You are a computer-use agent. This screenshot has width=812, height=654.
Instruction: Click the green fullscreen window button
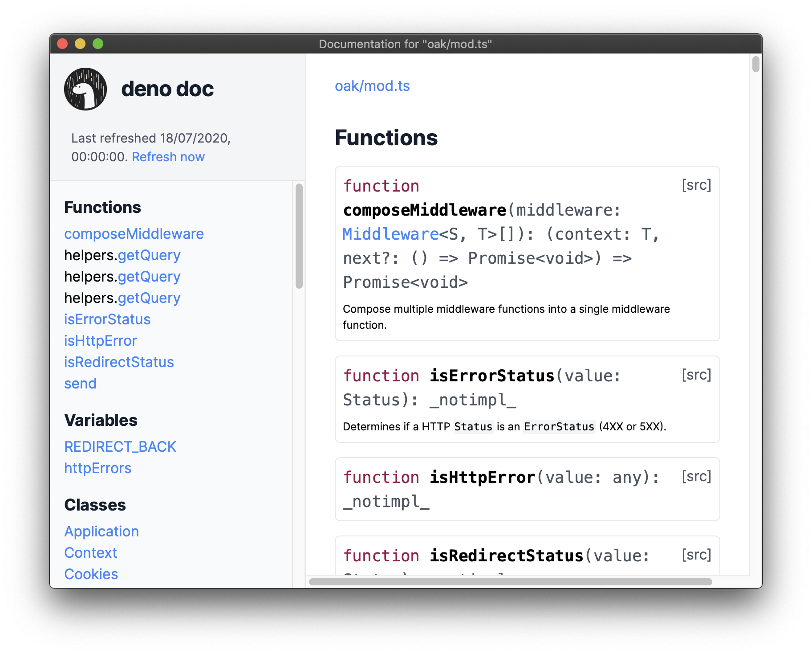pyautogui.click(x=98, y=44)
